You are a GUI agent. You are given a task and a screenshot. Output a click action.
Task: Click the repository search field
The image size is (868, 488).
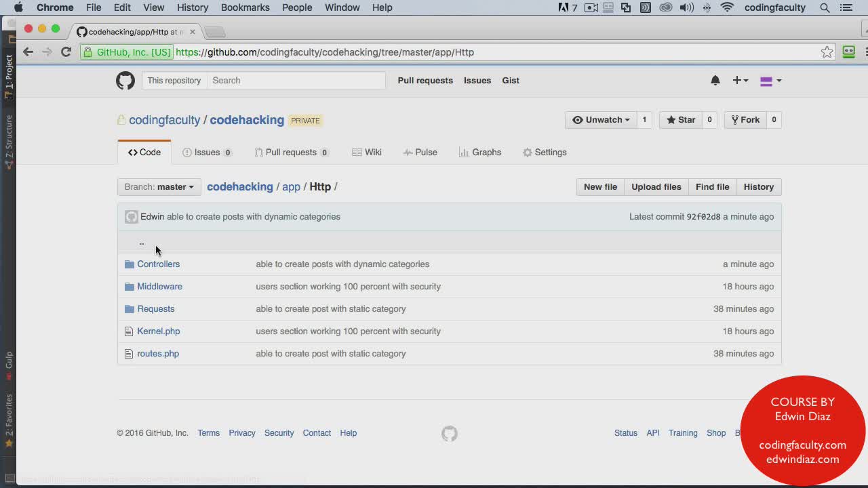point(296,81)
